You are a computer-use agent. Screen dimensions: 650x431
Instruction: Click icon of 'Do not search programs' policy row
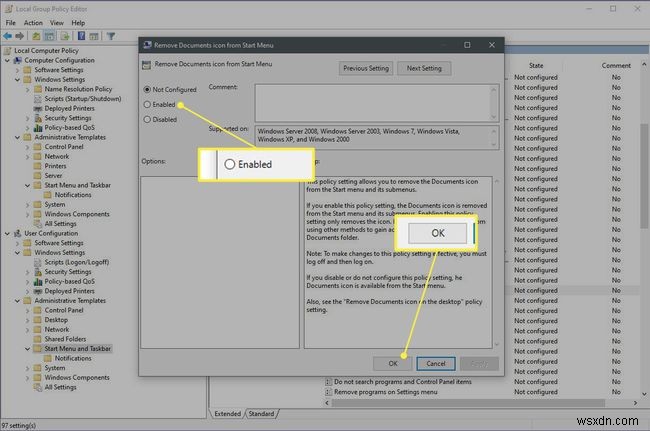coord(328,382)
